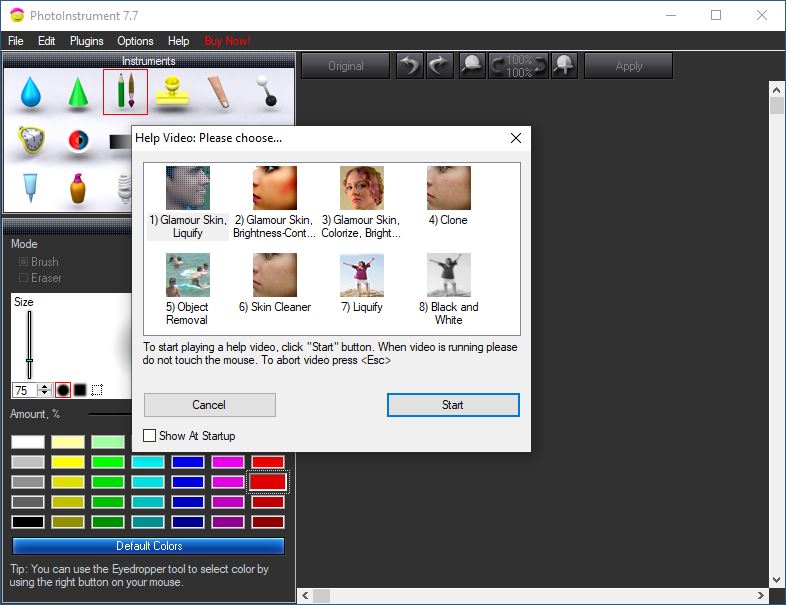786x605 pixels.
Task: Choose square brush shape
Action: pyautogui.click(x=80, y=389)
